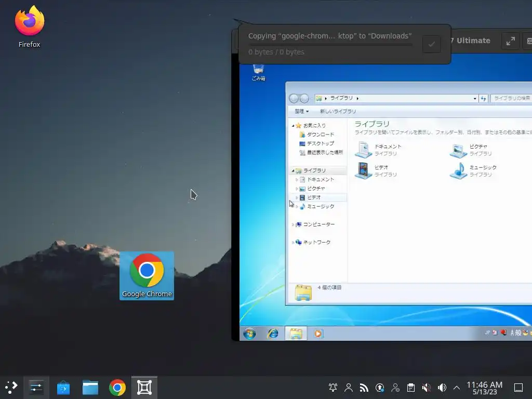Open the ミュージック library icon
Screen dimensions: 532x399
[x=458, y=170]
